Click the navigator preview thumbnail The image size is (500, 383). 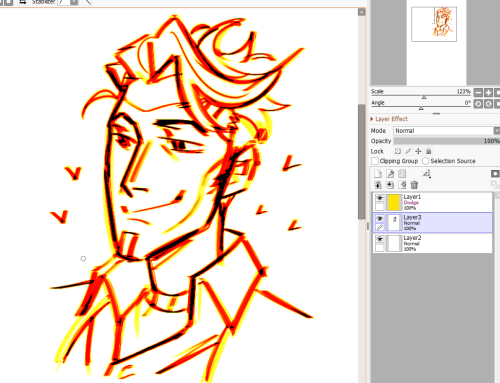434,24
